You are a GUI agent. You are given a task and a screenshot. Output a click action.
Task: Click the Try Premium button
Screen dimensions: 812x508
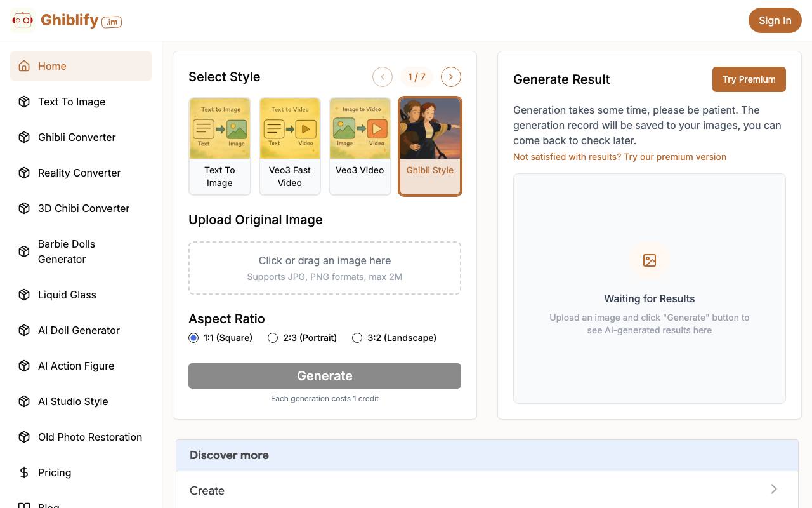point(749,79)
